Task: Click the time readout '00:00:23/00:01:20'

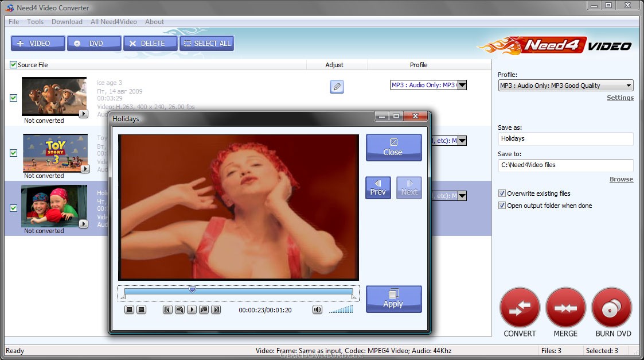Action: point(266,310)
